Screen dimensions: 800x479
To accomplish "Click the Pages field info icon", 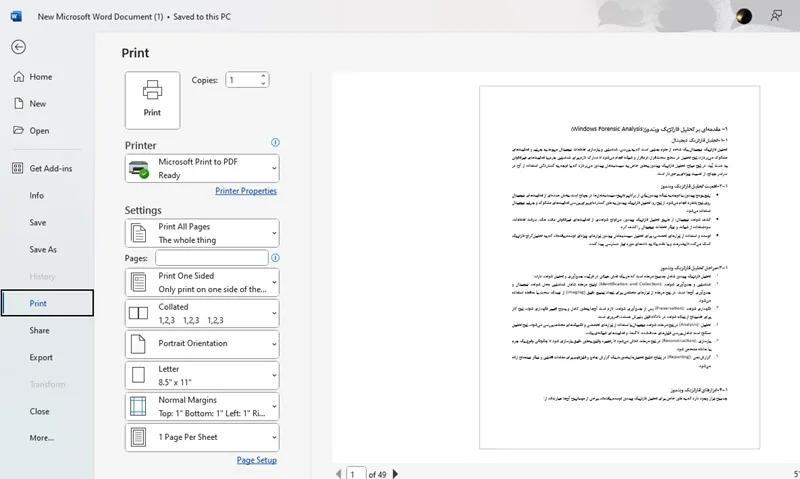I will point(275,258).
